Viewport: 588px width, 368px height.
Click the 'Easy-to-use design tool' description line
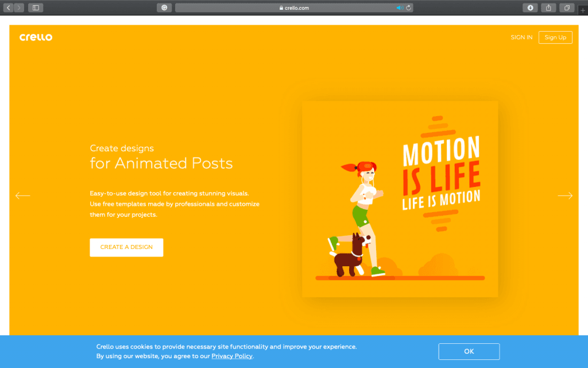[169, 193]
